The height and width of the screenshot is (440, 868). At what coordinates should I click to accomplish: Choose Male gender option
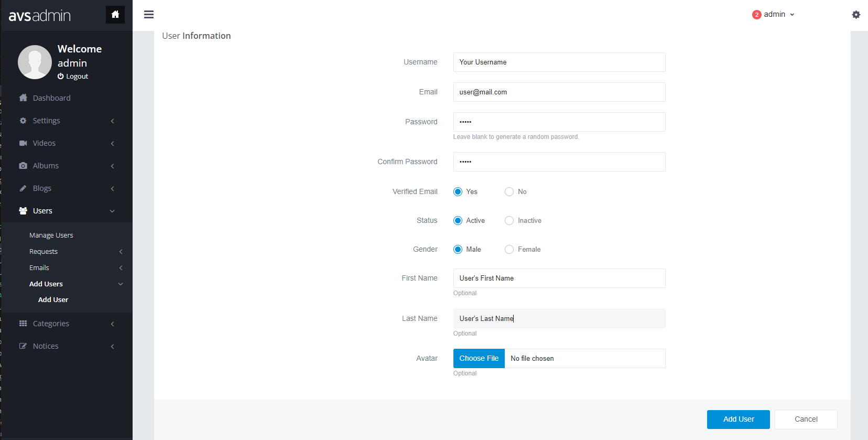pyautogui.click(x=458, y=249)
